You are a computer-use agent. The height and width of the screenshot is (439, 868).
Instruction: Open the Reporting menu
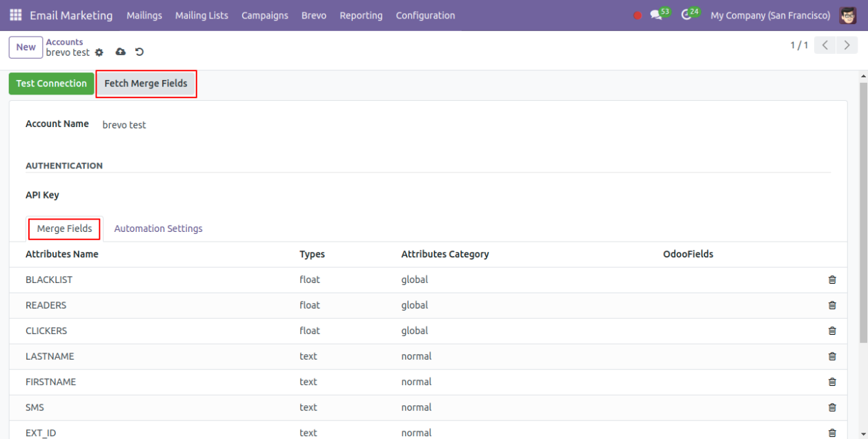click(361, 15)
